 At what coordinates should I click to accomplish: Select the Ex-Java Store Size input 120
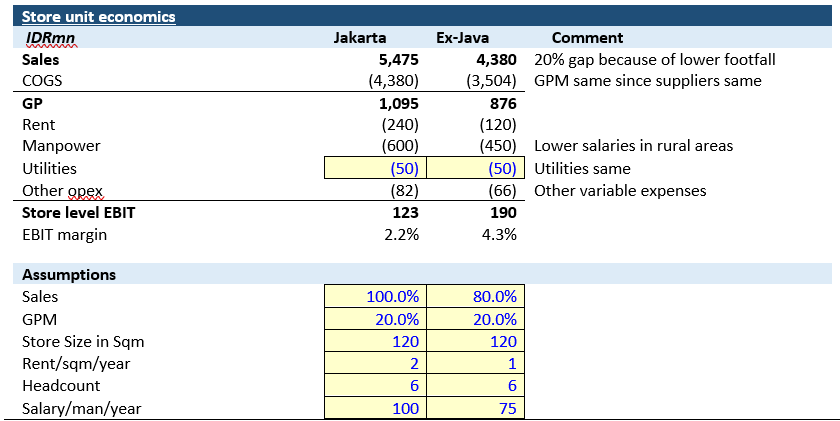475,341
